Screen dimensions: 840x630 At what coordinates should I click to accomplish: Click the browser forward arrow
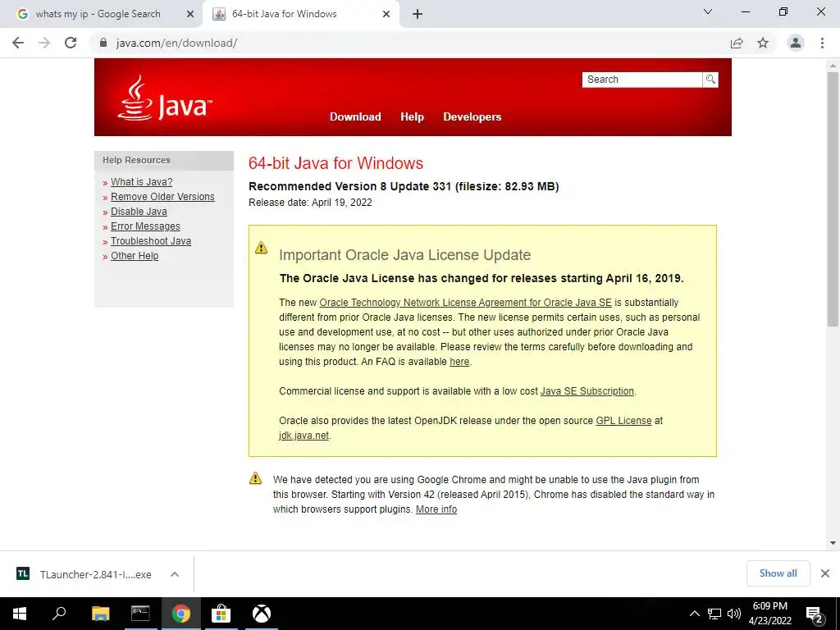(x=44, y=43)
